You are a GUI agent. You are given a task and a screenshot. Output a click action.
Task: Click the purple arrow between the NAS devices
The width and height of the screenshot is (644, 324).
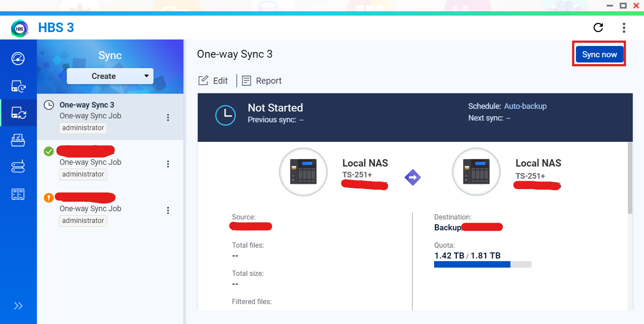412,177
